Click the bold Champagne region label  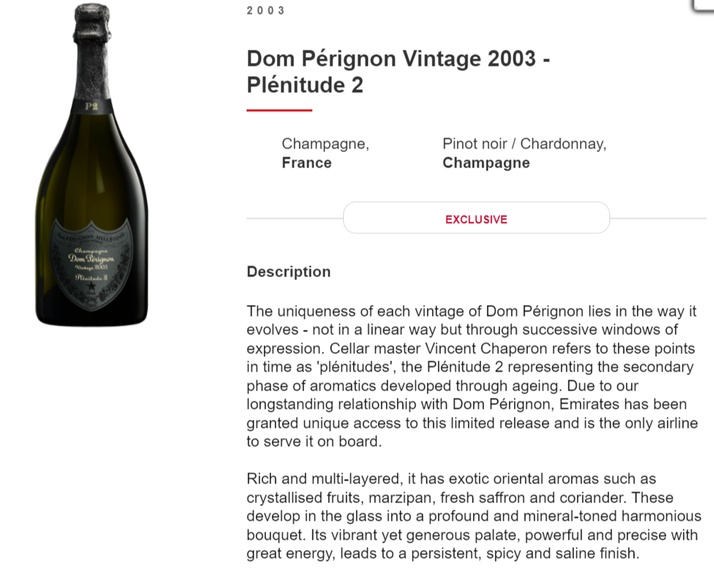[x=486, y=163]
